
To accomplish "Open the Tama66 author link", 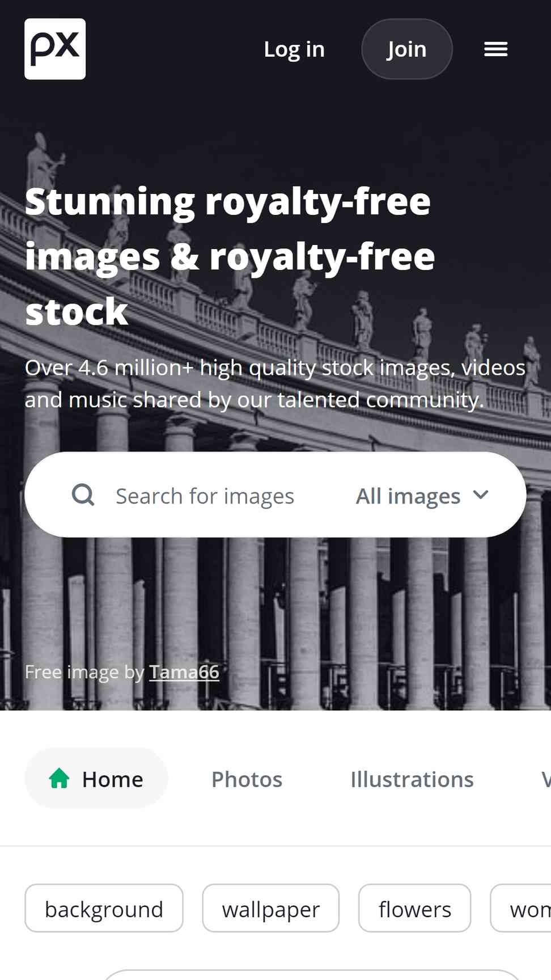I will (184, 672).
